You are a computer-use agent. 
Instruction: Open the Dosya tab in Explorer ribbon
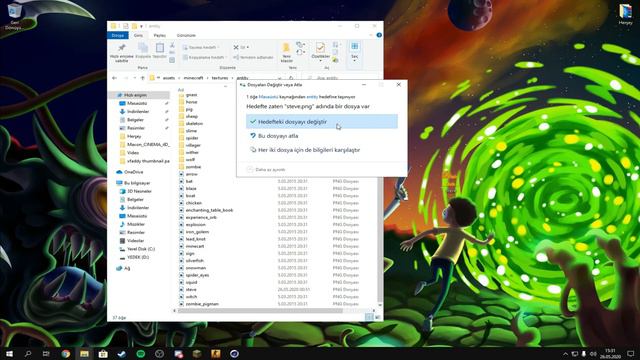pos(118,36)
